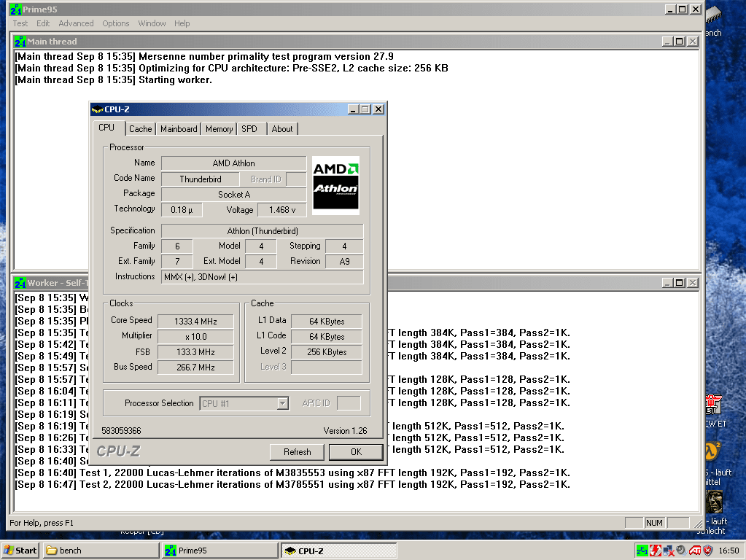Open the Advanced menu in Prime95

pos(76,23)
